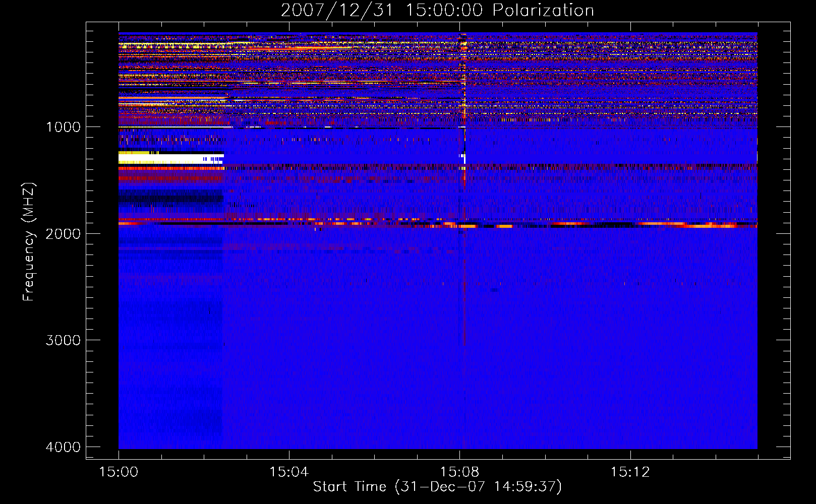Click the 4000 frequency tick label
Image resolution: width=816 pixels, height=504 pixels.
tap(63, 447)
